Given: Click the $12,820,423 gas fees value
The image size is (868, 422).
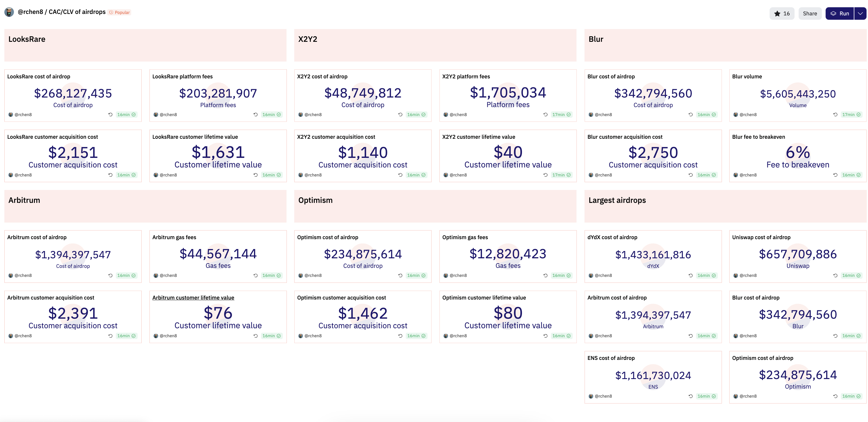Looking at the screenshot, I should (508, 254).
